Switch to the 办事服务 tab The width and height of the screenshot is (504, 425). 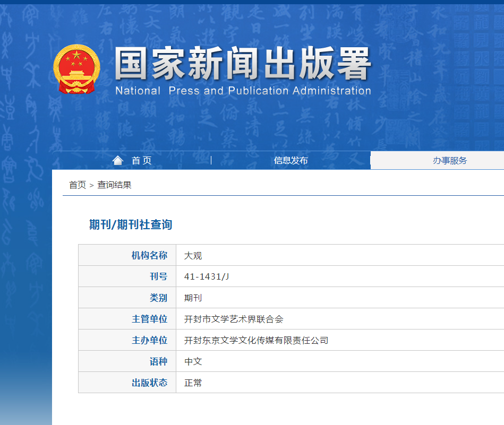449,161
